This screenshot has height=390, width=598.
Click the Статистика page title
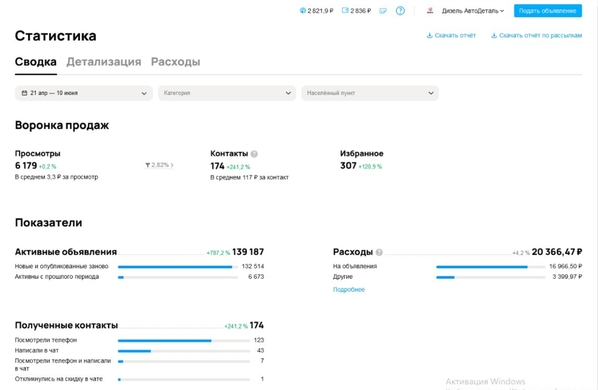click(56, 36)
